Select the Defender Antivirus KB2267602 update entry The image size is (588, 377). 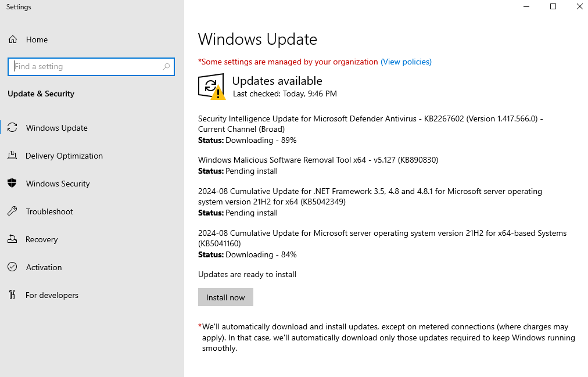tap(371, 124)
